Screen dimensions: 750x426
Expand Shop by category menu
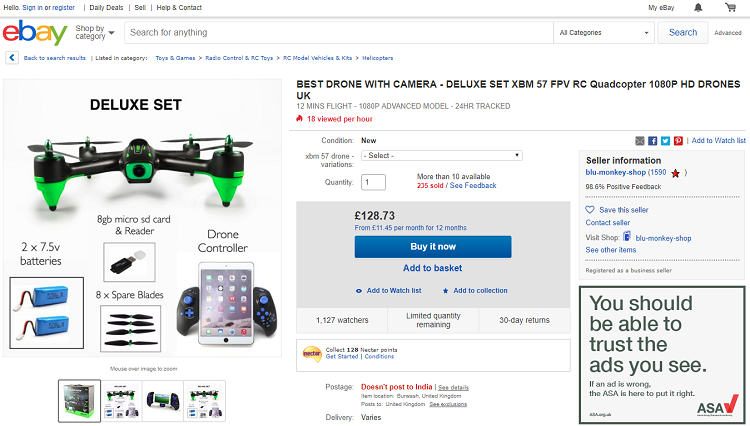94,33
